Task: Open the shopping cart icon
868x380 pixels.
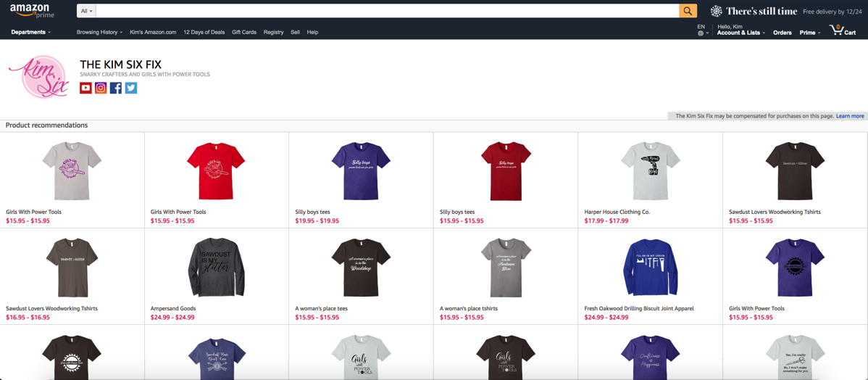Action: 836,30
